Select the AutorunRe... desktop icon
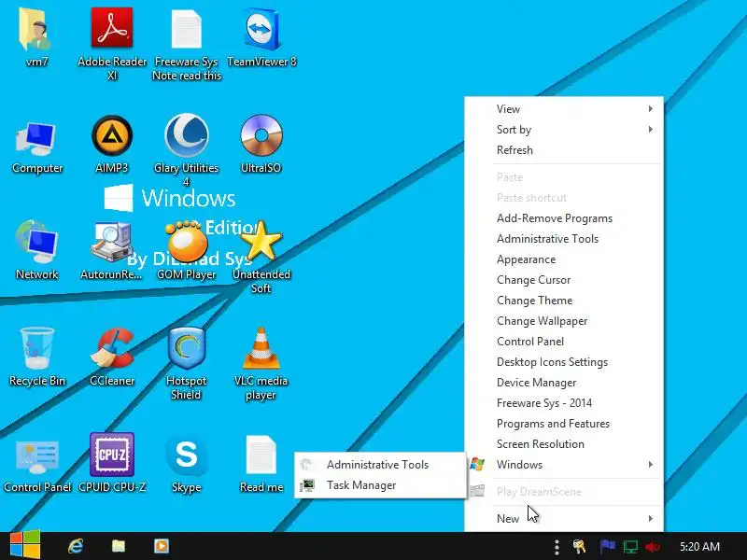Screen dimensions: 747x560 [112, 242]
